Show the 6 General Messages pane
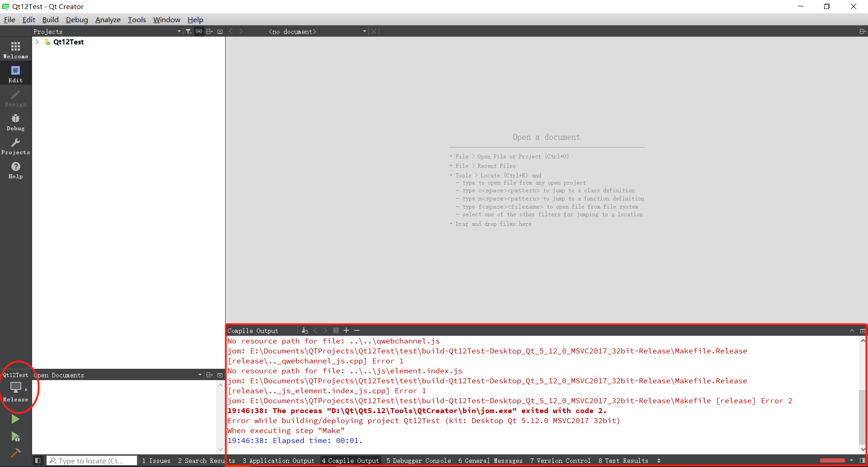The height and width of the screenshot is (467, 868). (491, 461)
